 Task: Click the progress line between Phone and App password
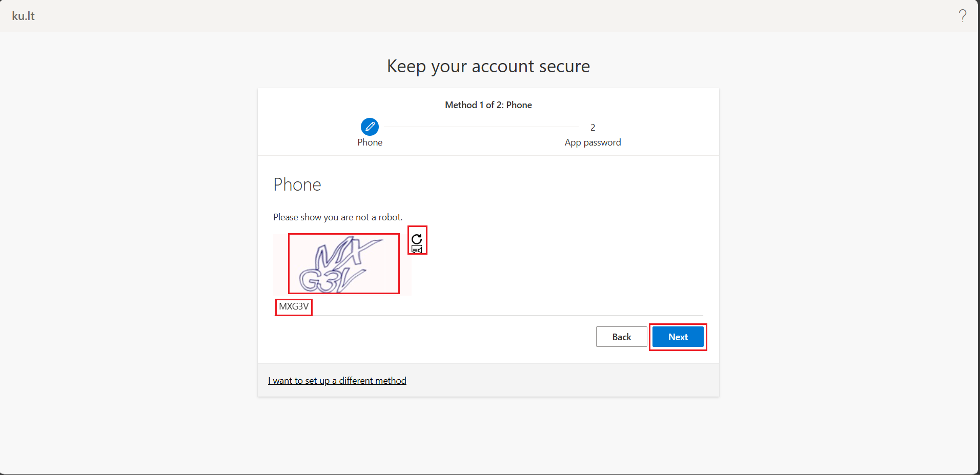[x=482, y=127]
